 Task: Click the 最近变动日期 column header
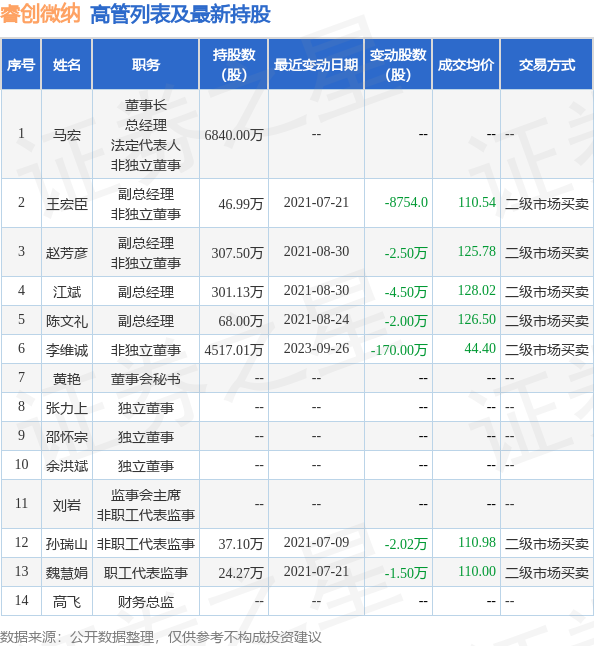pyautogui.click(x=316, y=65)
